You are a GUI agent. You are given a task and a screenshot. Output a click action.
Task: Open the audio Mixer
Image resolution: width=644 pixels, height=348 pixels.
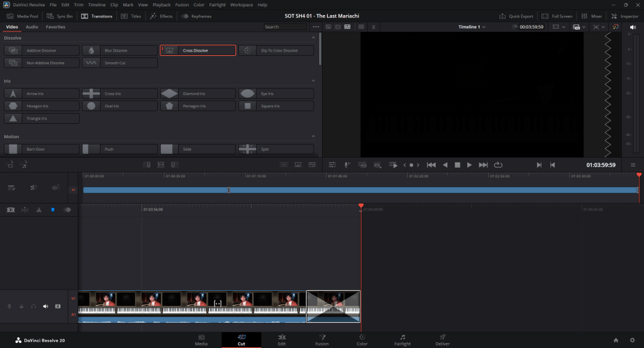pyautogui.click(x=592, y=16)
